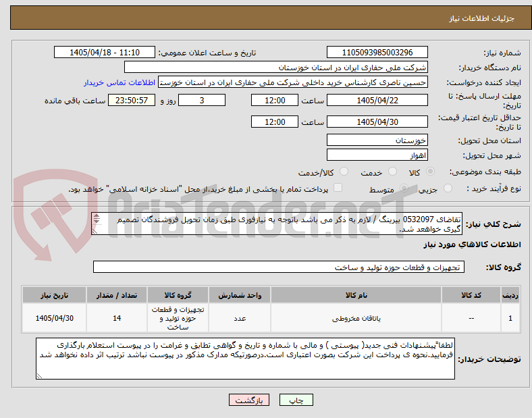The image size is (532, 418).
Task: Click the بازگشت (back) button
Action: [x=249, y=400]
